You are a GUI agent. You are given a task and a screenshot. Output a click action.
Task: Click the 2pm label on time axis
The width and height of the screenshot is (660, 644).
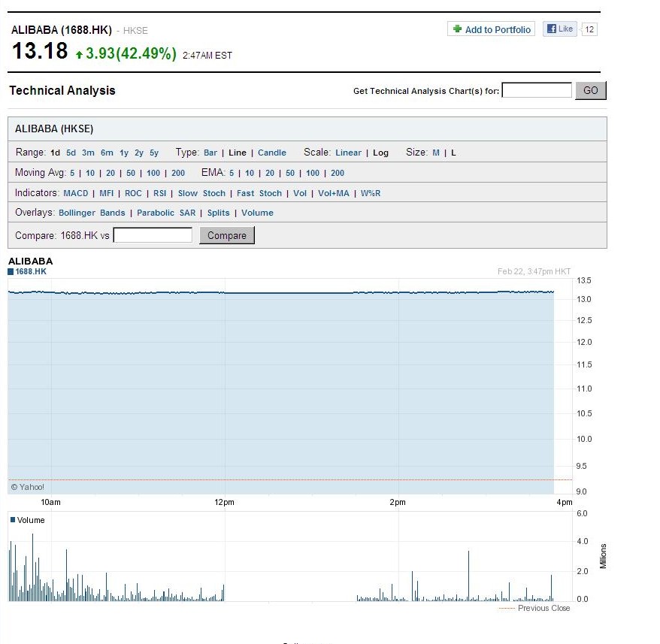click(398, 502)
